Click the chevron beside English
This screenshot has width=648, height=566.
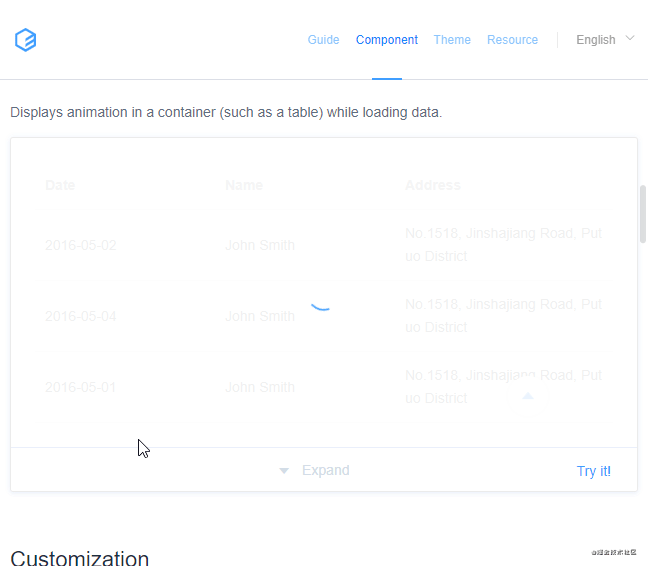click(x=630, y=38)
